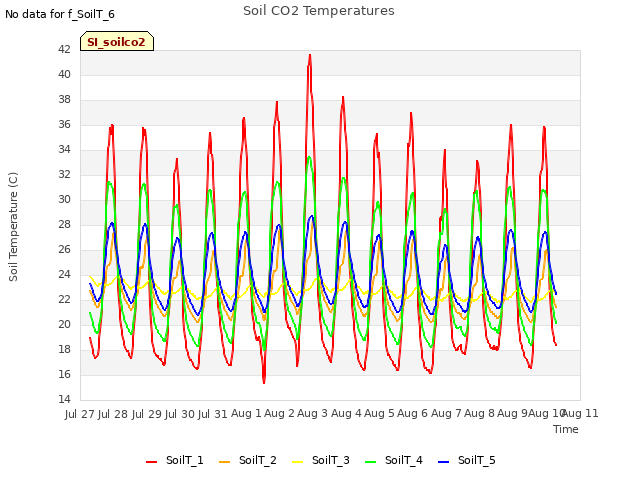Click the SoilT_2 orange legend swatch

click(x=224, y=462)
